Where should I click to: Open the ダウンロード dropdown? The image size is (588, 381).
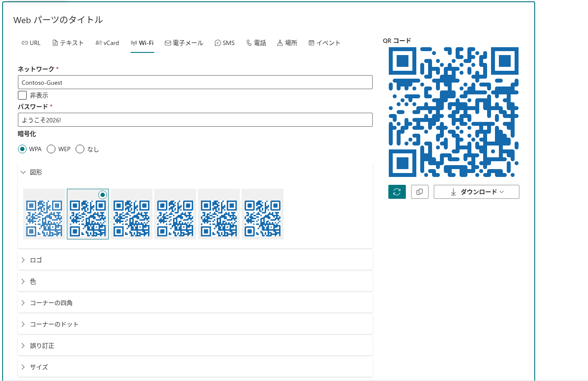click(477, 192)
